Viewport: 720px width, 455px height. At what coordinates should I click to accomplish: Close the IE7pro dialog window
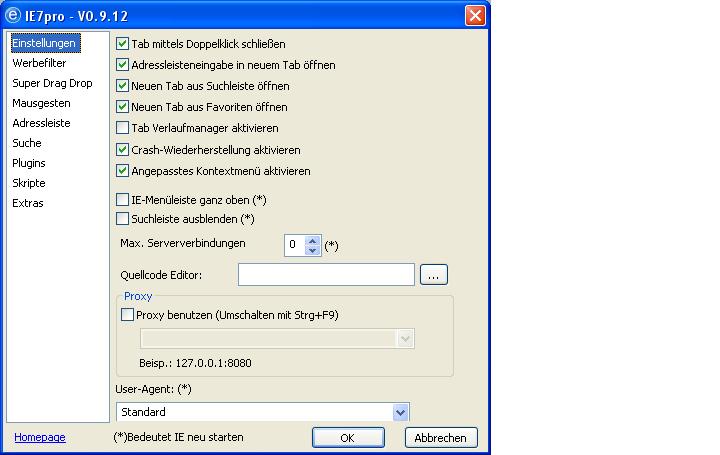tap(475, 15)
